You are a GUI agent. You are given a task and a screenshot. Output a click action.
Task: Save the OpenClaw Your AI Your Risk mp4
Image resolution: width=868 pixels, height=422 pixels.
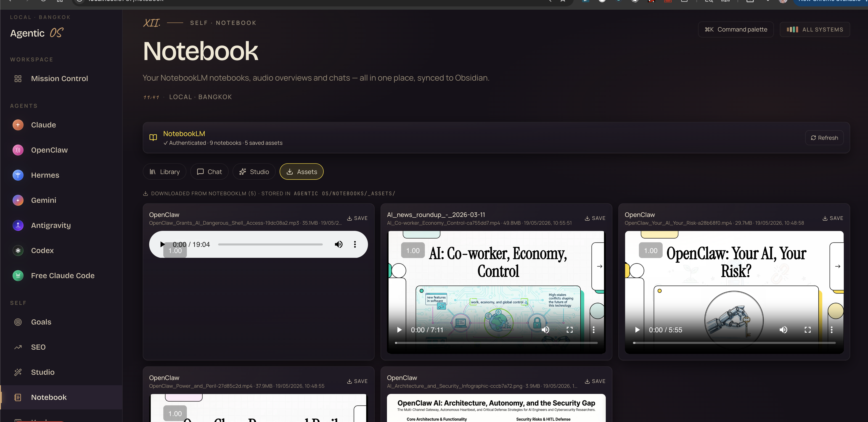833,218
